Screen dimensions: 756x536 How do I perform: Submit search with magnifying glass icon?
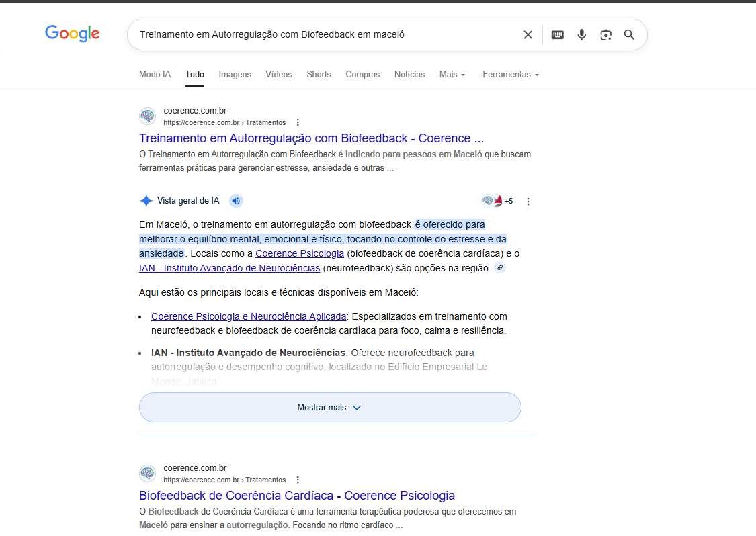pyautogui.click(x=629, y=35)
